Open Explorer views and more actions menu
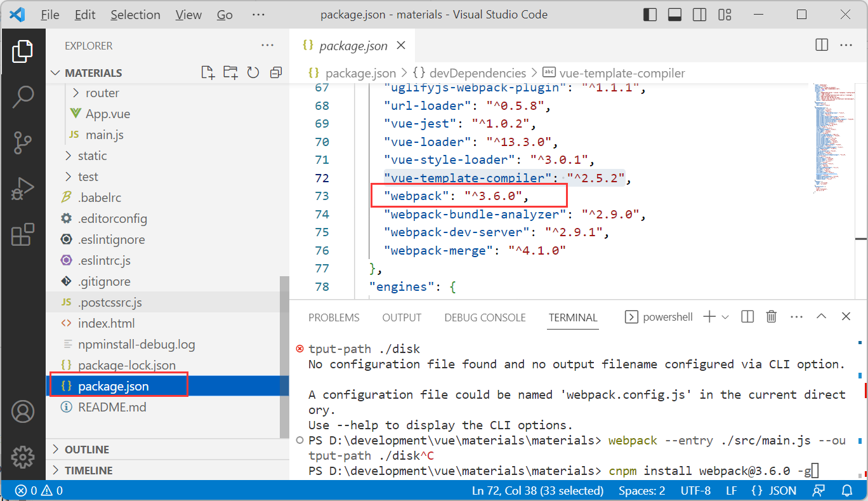The width and height of the screenshot is (868, 501). pos(268,46)
